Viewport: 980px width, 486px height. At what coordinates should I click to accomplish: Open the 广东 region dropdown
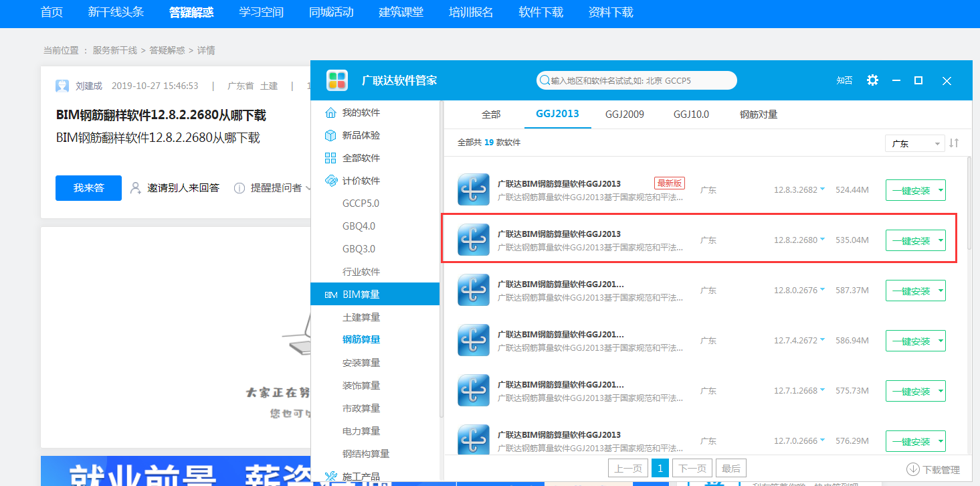[914, 143]
